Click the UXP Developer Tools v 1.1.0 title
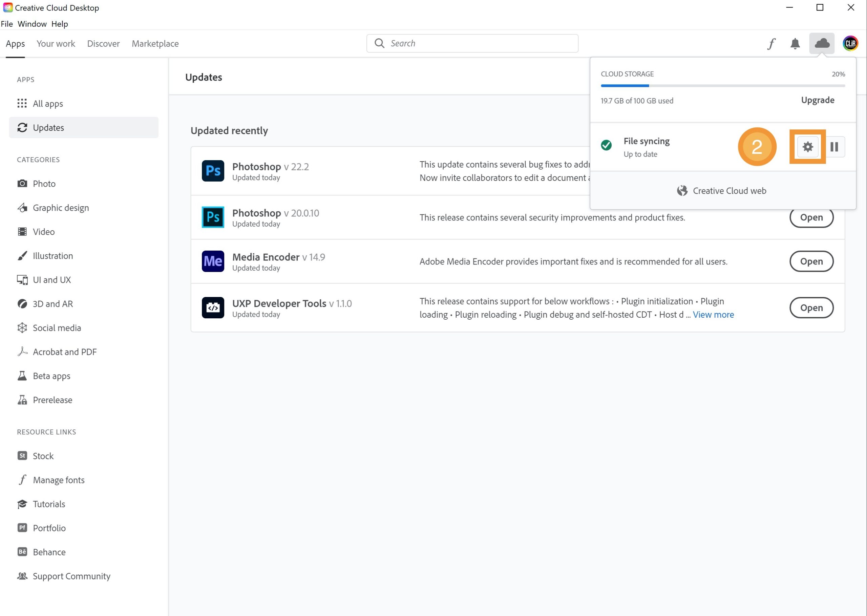 292,303
